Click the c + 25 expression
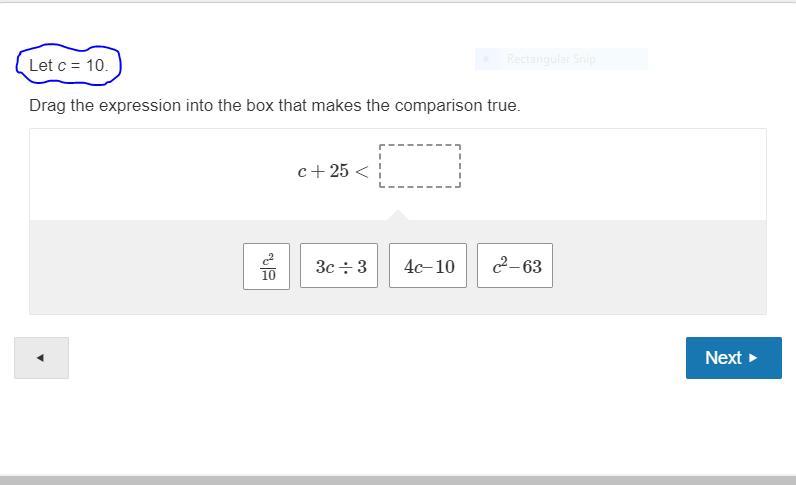Screen dimensions: 796x485 (x=323, y=171)
